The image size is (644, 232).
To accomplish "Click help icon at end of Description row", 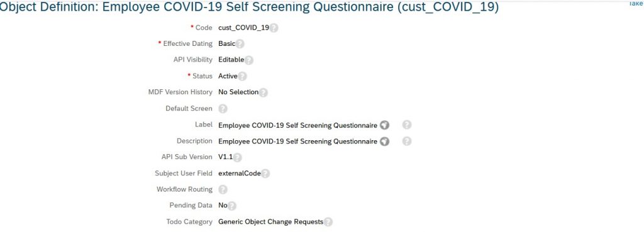I will pyautogui.click(x=407, y=141).
